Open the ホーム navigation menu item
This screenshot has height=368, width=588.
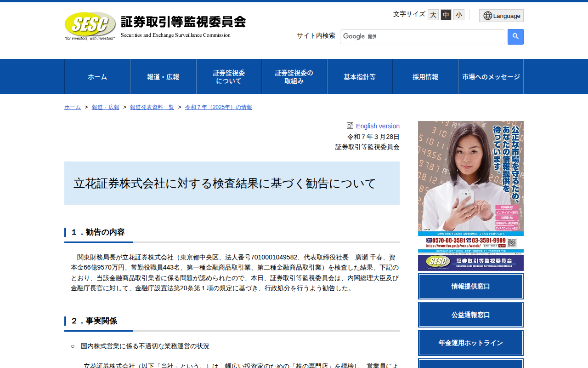[x=97, y=76]
